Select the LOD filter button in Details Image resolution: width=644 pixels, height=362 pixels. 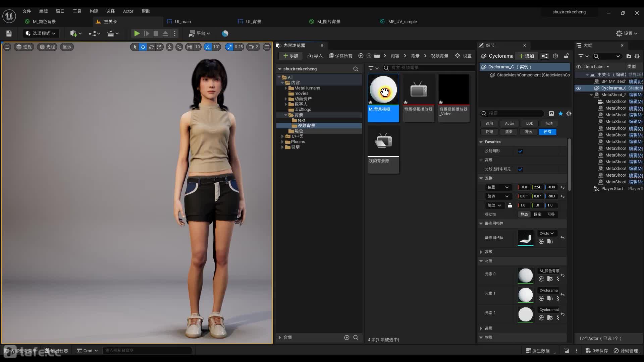(x=530, y=124)
